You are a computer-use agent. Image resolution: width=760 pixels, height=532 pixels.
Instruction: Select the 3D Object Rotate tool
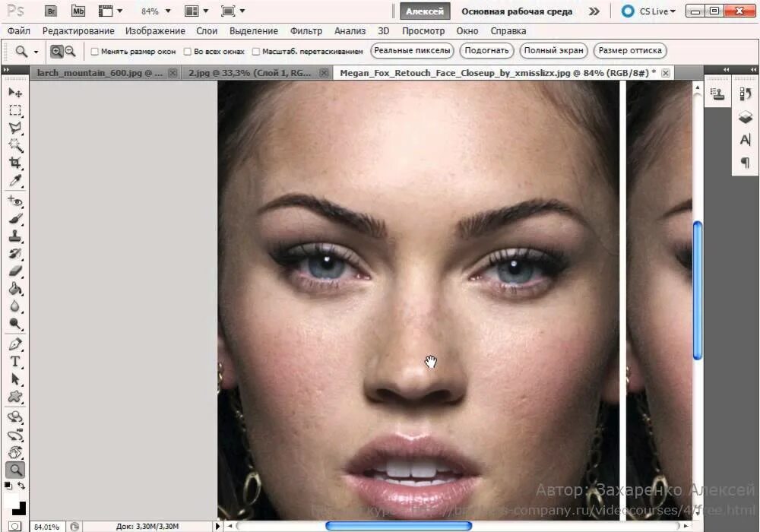coord(15,417)
